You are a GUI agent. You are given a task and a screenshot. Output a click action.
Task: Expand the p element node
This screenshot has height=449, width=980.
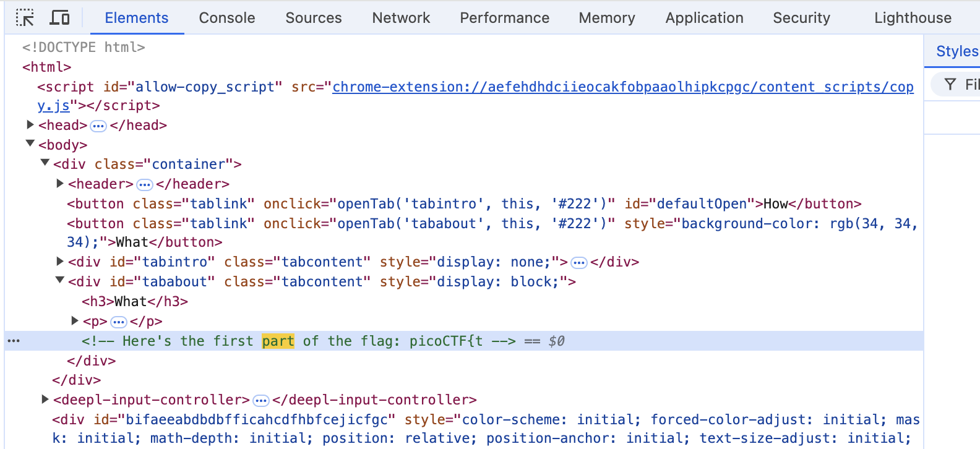(74, 320)
